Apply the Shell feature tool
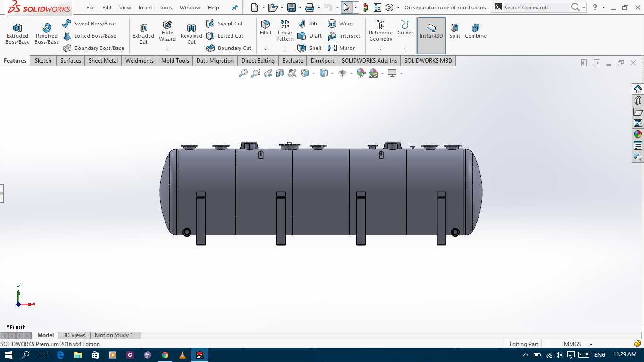Screen dimensions: 644x362 point(309,48)
